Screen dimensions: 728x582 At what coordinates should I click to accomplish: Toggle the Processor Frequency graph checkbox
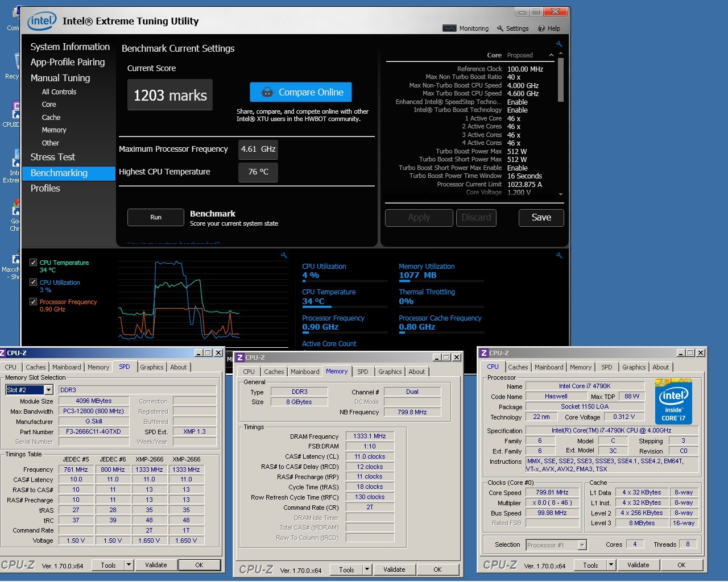click(34, 302)
